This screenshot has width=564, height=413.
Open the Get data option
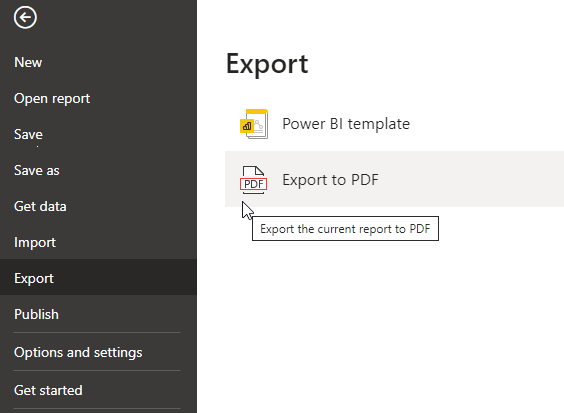(40, 206)
